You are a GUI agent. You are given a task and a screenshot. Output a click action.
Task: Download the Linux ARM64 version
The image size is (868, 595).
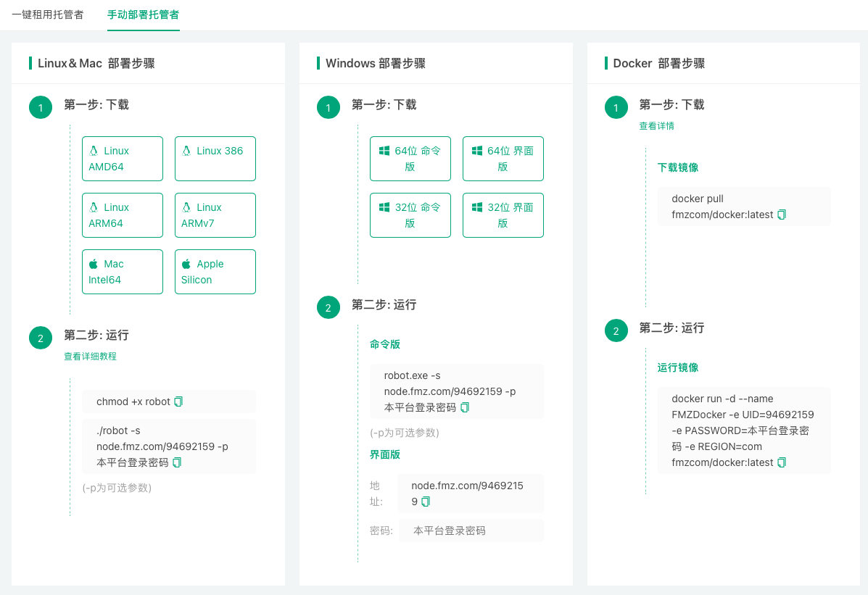click(x=122, y=215)
